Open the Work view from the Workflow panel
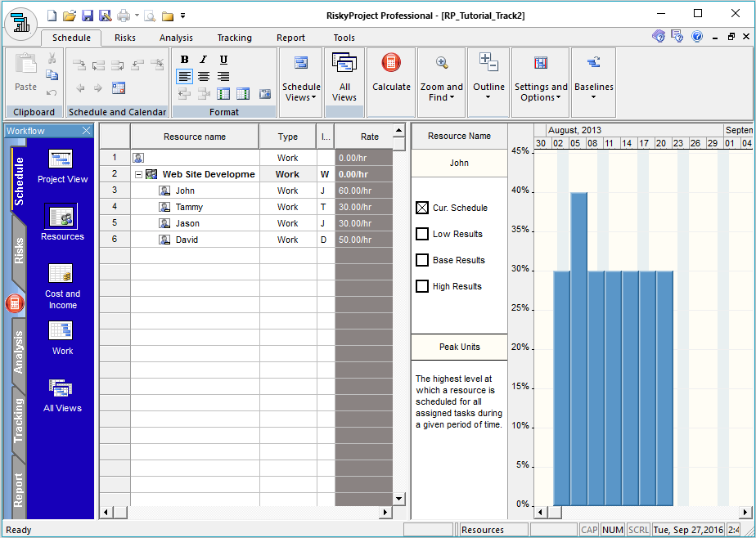The width and height of the screenshot is (756, 538). pos(62,331)
